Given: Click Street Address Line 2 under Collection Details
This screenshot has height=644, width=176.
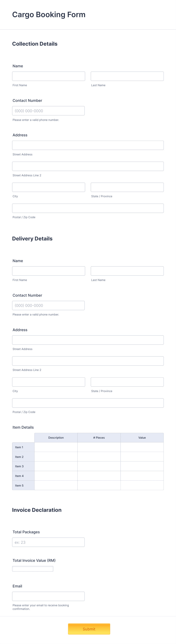Looking at the screenshot, I should (x=88, y=166).
